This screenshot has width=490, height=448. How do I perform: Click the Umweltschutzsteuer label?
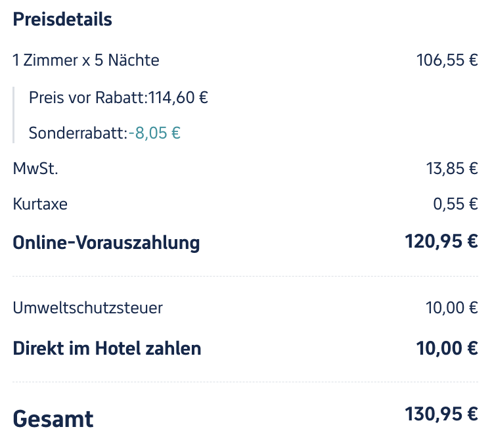click(88, 307)
